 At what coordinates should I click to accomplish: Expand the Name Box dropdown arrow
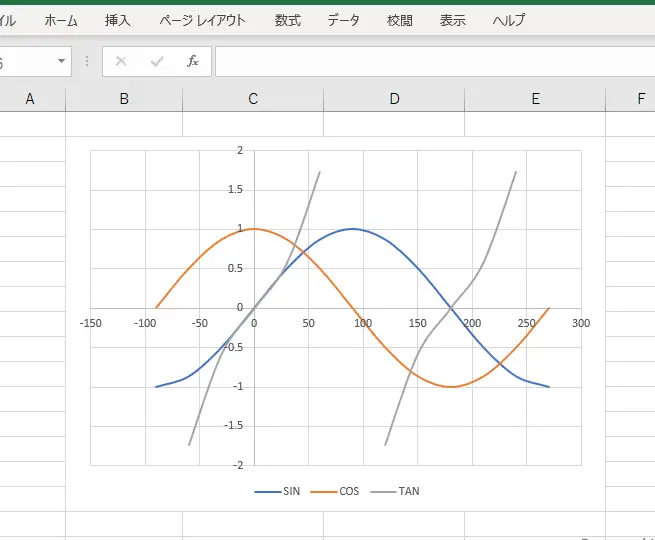[x=61, y=62]
